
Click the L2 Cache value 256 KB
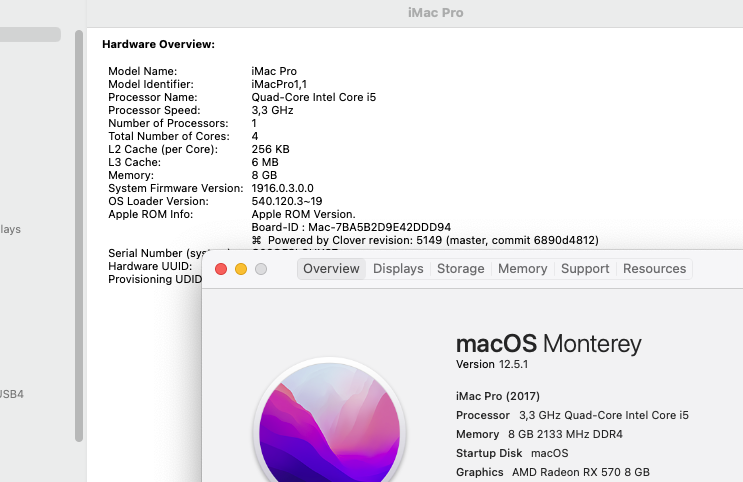(271, 149)
